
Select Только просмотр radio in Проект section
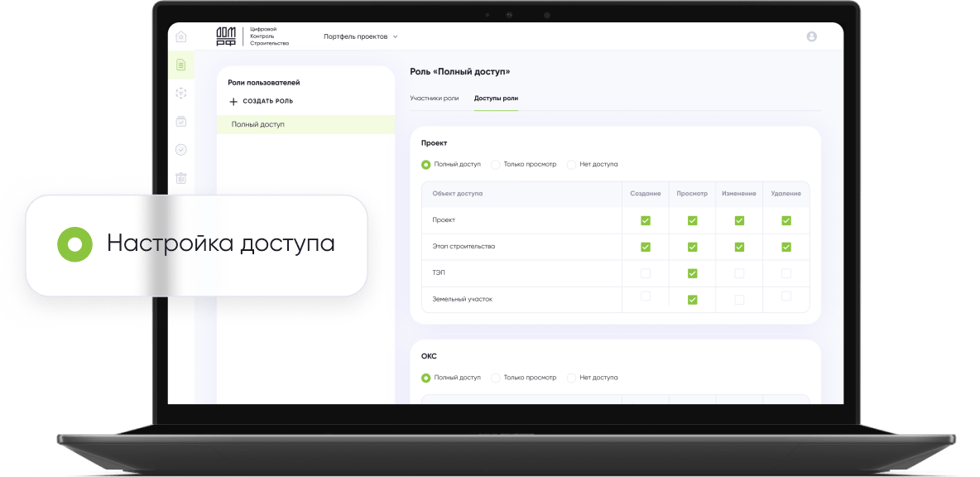click(496, 165)
